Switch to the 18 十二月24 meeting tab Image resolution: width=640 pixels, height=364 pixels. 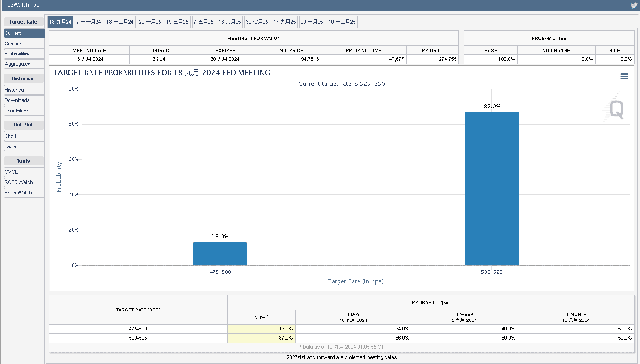pyautogui.click(x=120, y=22)
